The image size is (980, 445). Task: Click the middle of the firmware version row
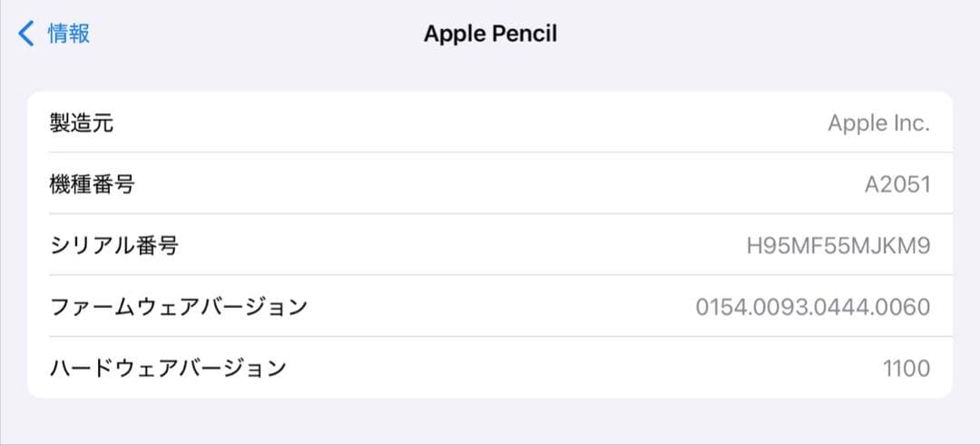pos(490,307)
